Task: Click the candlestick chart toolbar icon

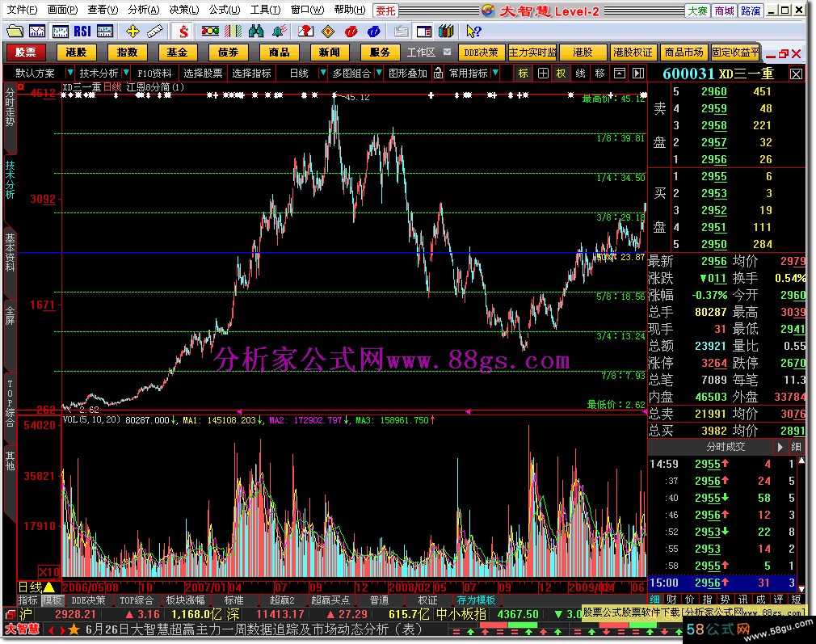Action: click(x=60, y=32)
